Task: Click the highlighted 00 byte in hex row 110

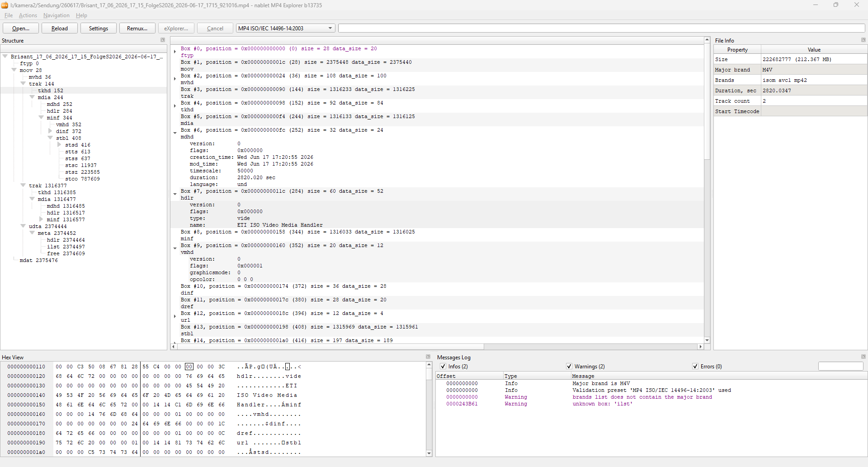Action: (x=189, y=367)
